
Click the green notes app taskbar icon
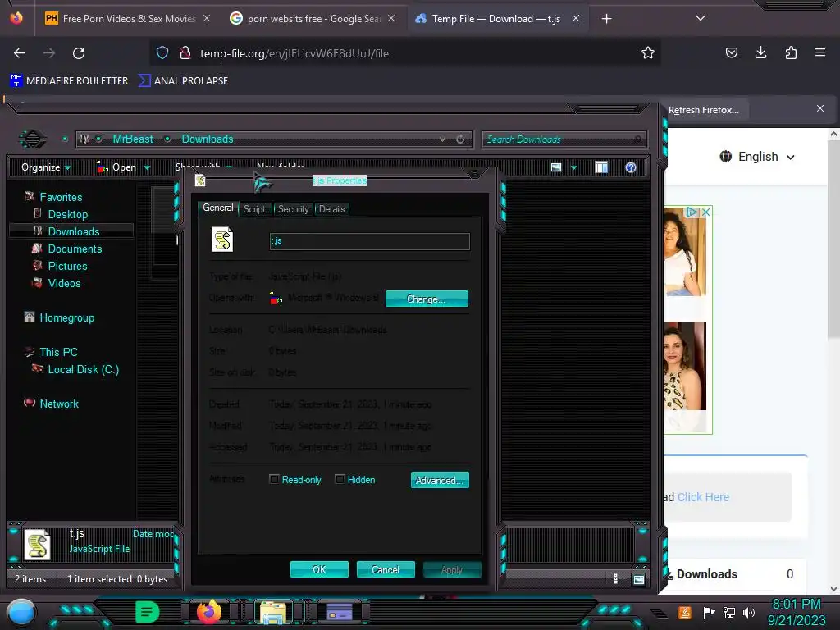[x=148, y=612]
